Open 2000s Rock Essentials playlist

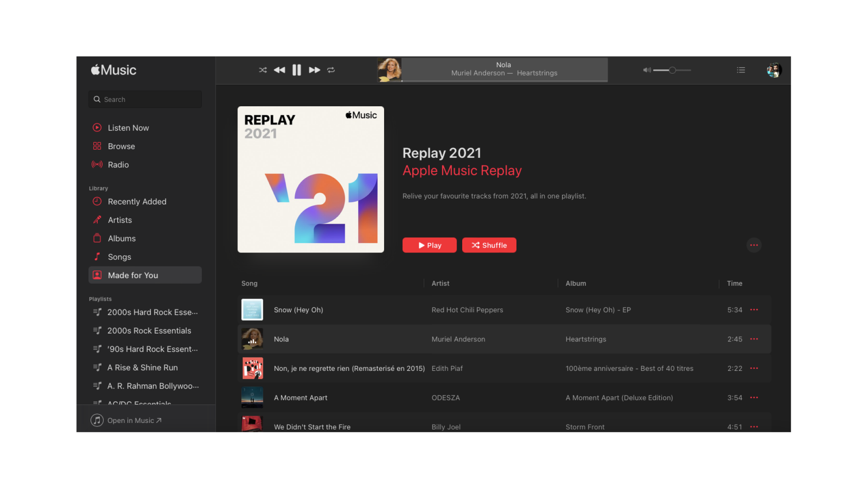coord(145,331)
